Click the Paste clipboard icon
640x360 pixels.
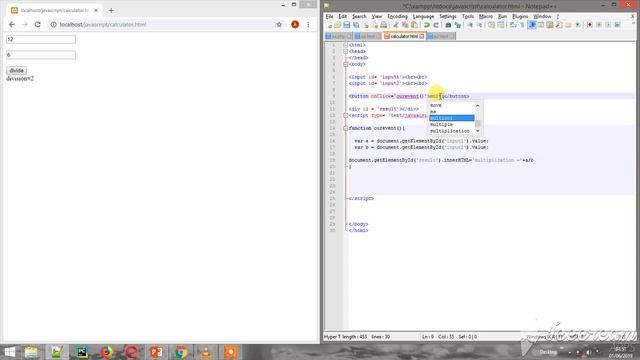pyautogui.click(x=415, y=25)
